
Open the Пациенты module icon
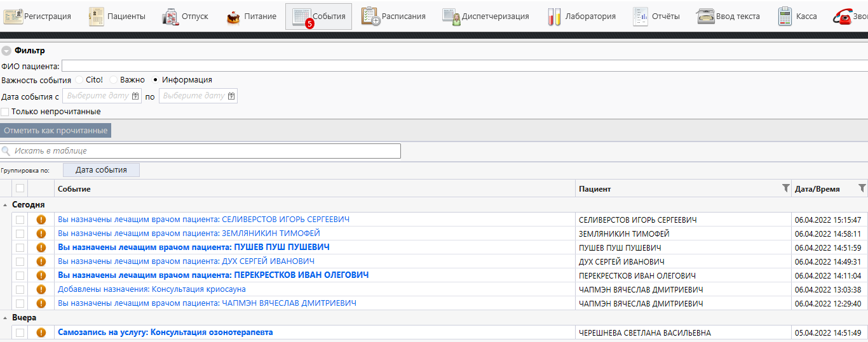pyautogui.click(x=97, y=16)
